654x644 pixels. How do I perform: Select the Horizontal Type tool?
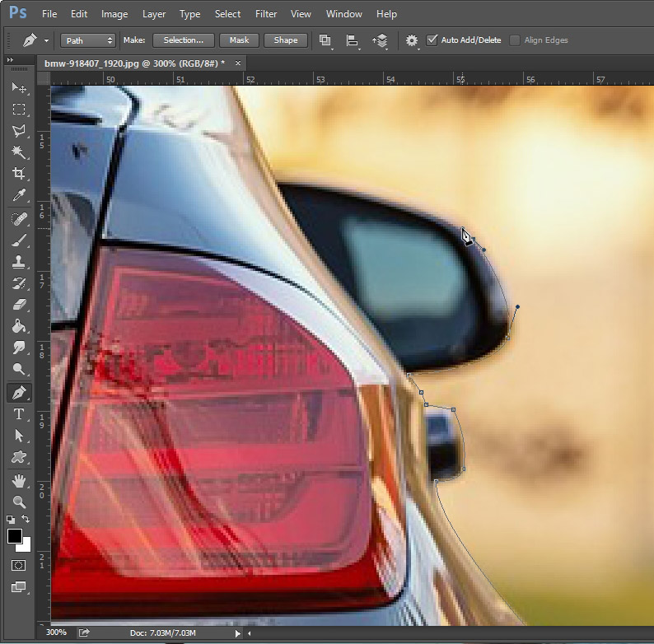pyautogui.click(x=18, y=414)
